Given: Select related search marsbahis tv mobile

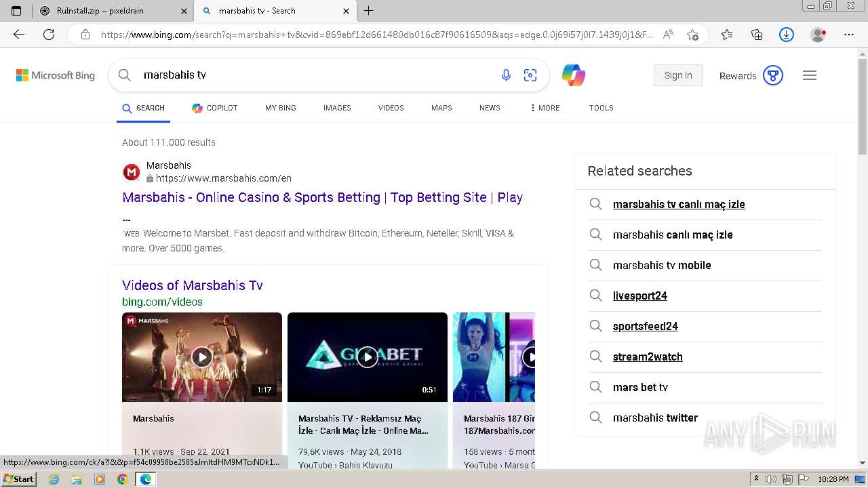Looking at the screenshot, I should coord(662,265).
